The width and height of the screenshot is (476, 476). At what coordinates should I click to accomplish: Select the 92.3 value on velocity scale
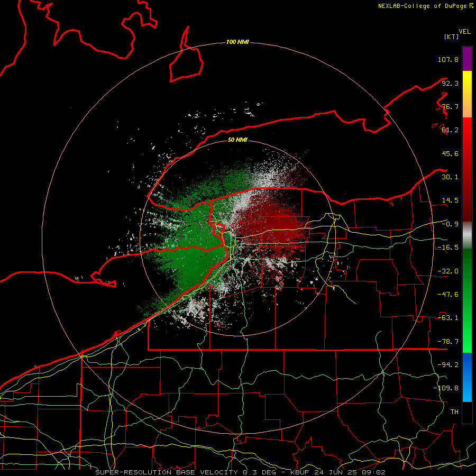(x=450, y=83)
